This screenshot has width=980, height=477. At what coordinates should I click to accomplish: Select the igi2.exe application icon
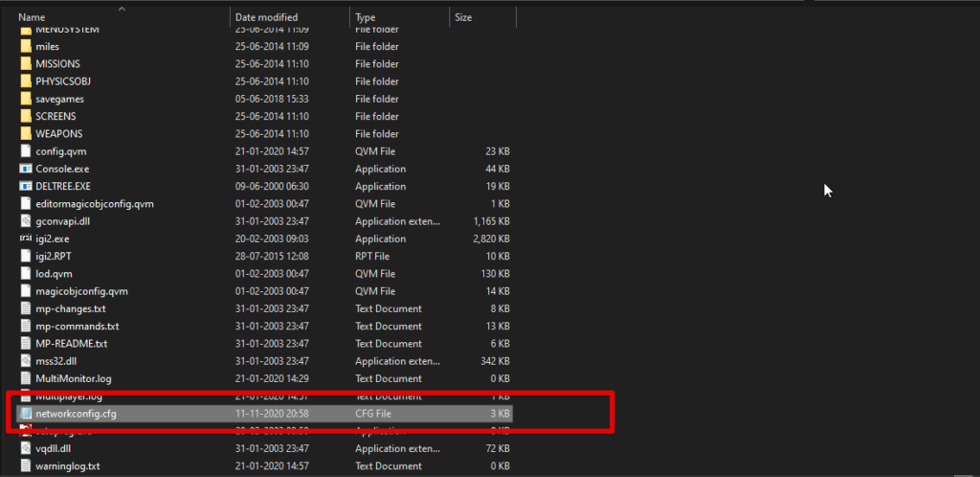26,238
